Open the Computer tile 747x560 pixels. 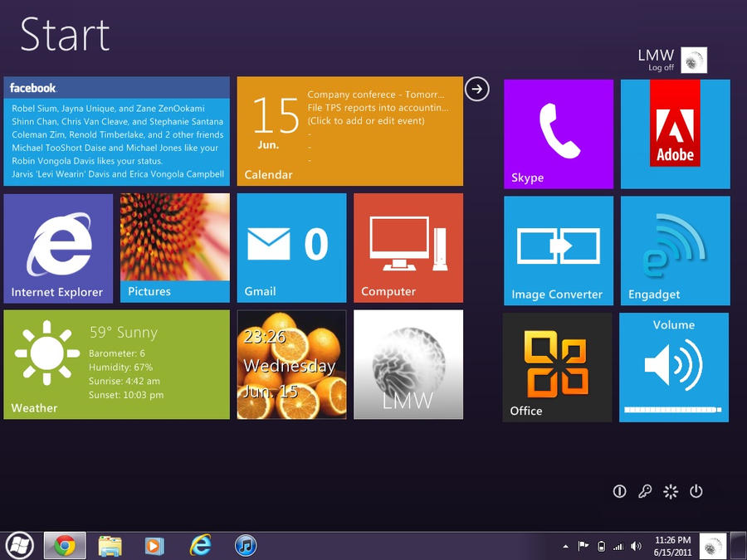coord(408,247)
